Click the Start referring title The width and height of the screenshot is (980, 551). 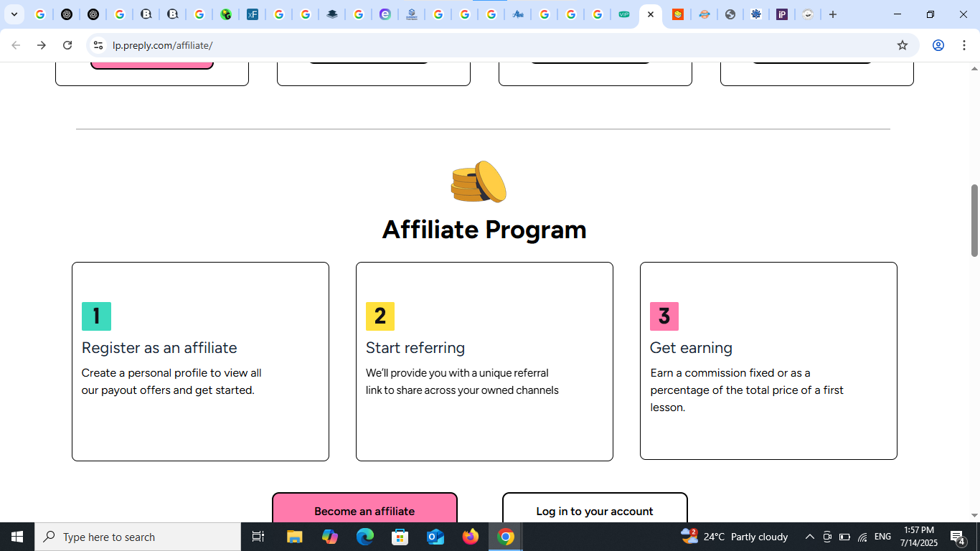tap(415, 348)
